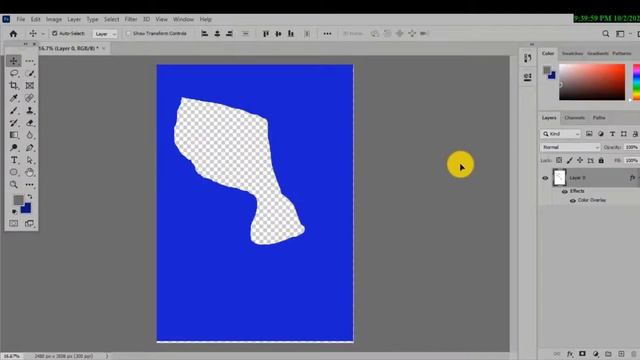
Task: Toggle lock all for layer
Action: [601, 160]
